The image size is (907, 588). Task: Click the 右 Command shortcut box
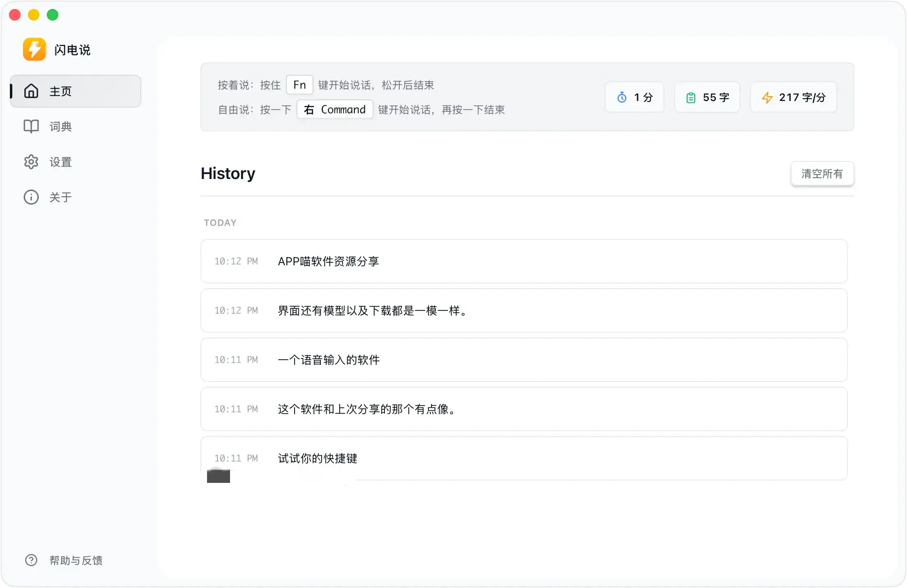point(335,109)
